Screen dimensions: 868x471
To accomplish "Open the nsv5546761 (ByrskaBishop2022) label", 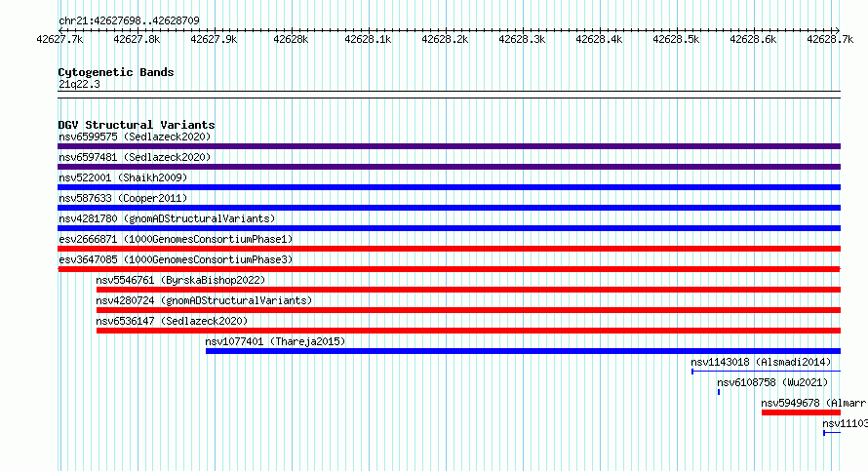I will (x=180, y=280).
